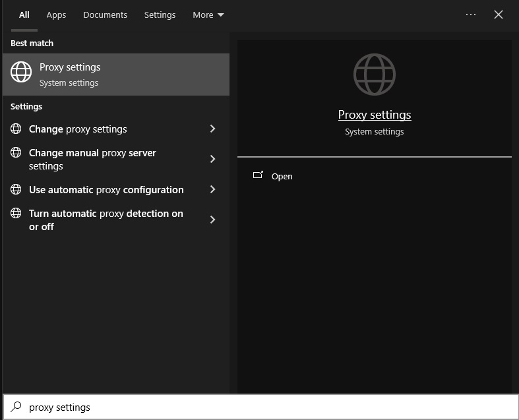Screen dimensions: 519x420
Task: Click the magnifier search icon in search box
Action: point(16,407)
